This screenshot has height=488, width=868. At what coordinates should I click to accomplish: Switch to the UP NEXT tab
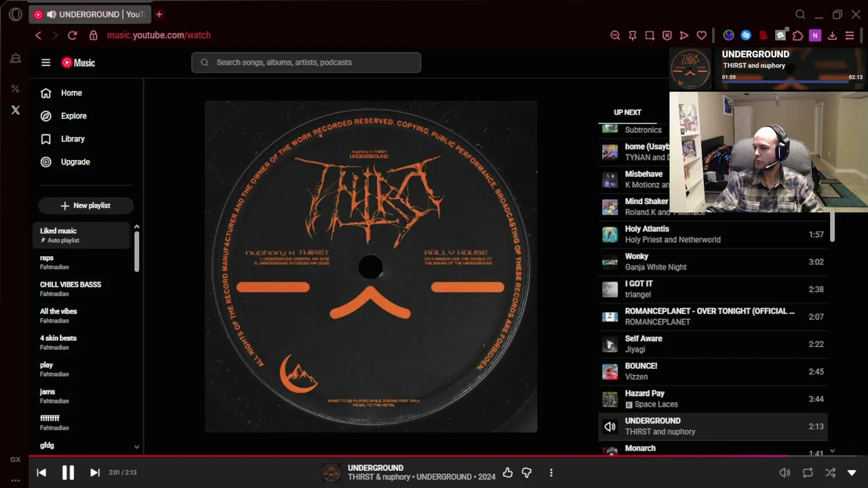pos(627,113)
